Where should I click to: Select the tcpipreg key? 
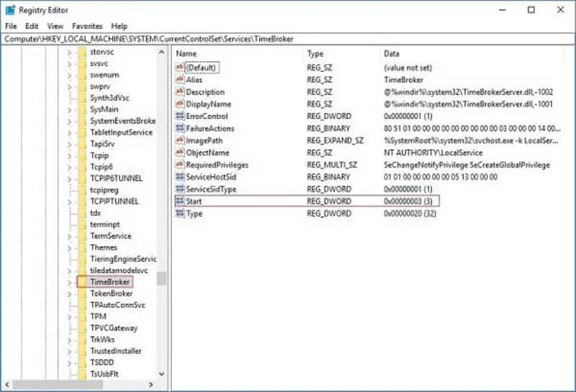[104, 190]
